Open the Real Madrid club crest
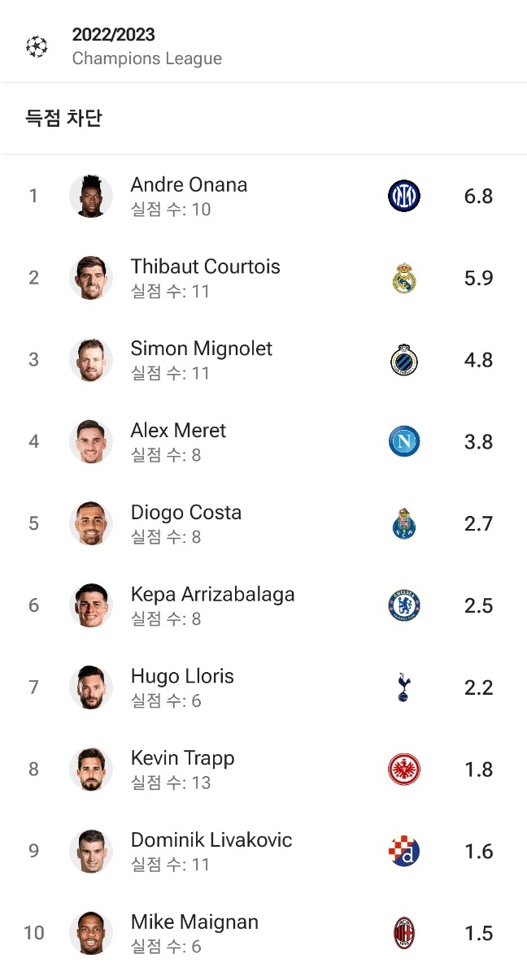527x980 pixels. coord(404,279)
